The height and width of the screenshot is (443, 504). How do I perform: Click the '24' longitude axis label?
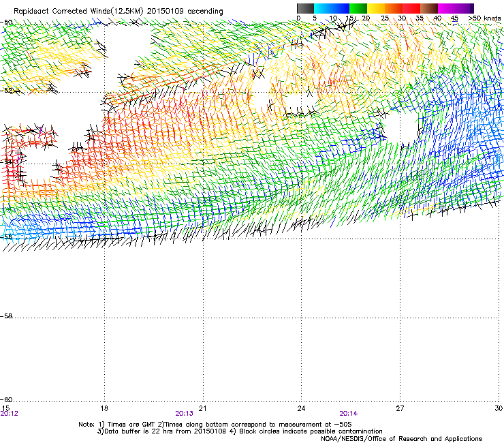[301, 408]
